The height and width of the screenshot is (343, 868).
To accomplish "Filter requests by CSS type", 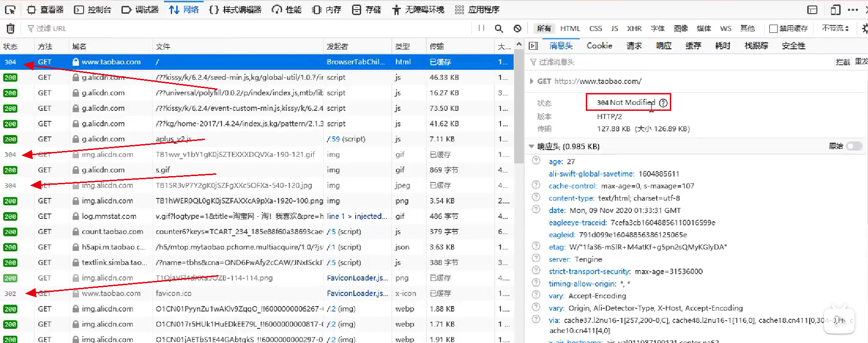I will point(595,28).
